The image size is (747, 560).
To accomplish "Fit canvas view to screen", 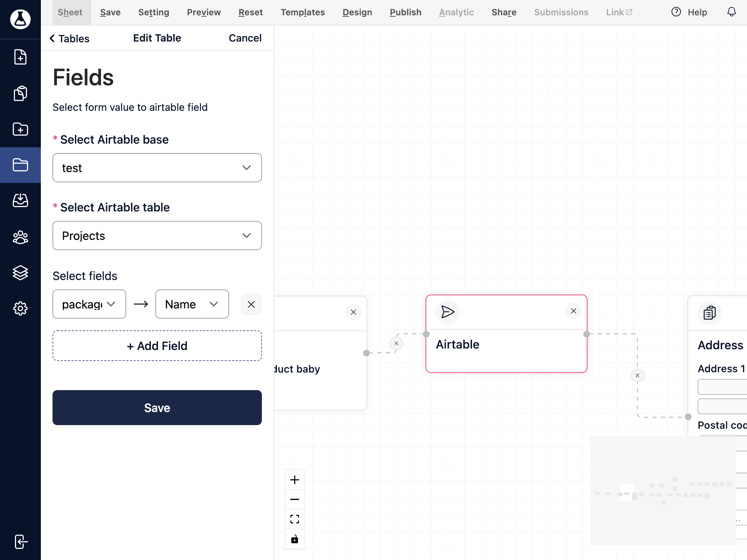I will 295,519.
